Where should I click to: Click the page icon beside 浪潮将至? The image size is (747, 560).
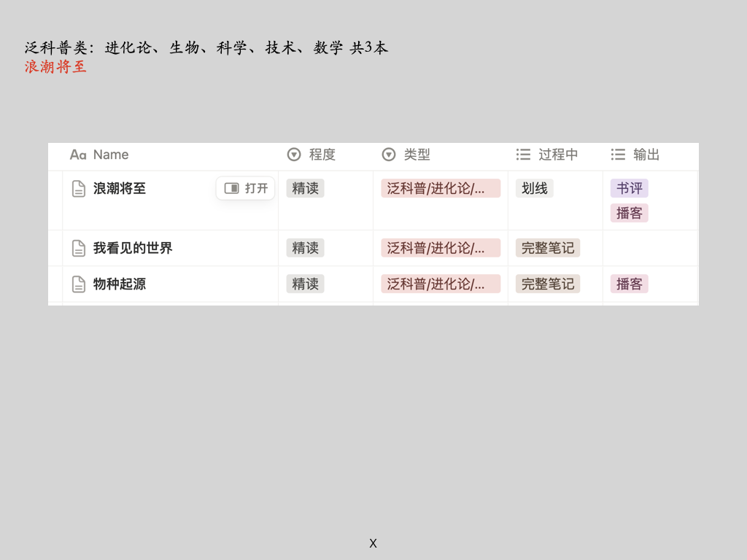(x=78, y=189)
